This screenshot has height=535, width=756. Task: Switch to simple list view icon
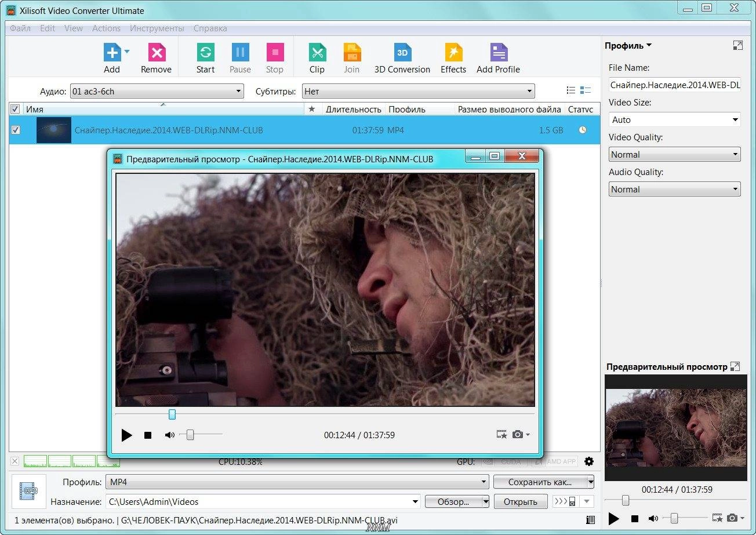(571, 90)
